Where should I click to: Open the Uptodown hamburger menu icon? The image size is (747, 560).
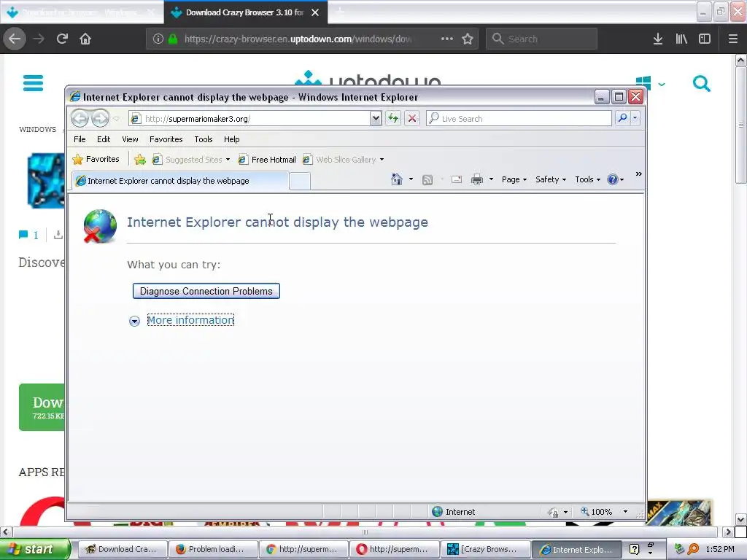[33, 83]
